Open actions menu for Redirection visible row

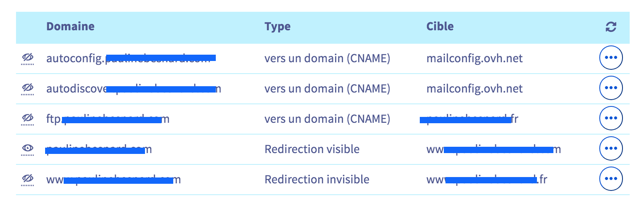point(611,149)
